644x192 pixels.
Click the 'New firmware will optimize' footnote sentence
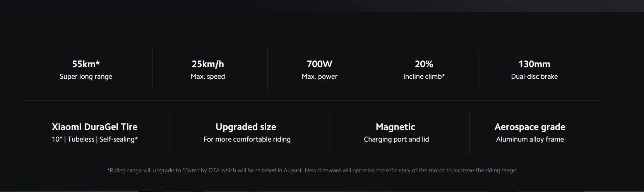[411, 170]
